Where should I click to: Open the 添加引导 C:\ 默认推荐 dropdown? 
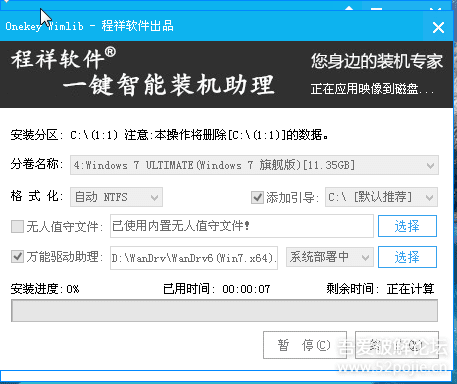[381, 197]
